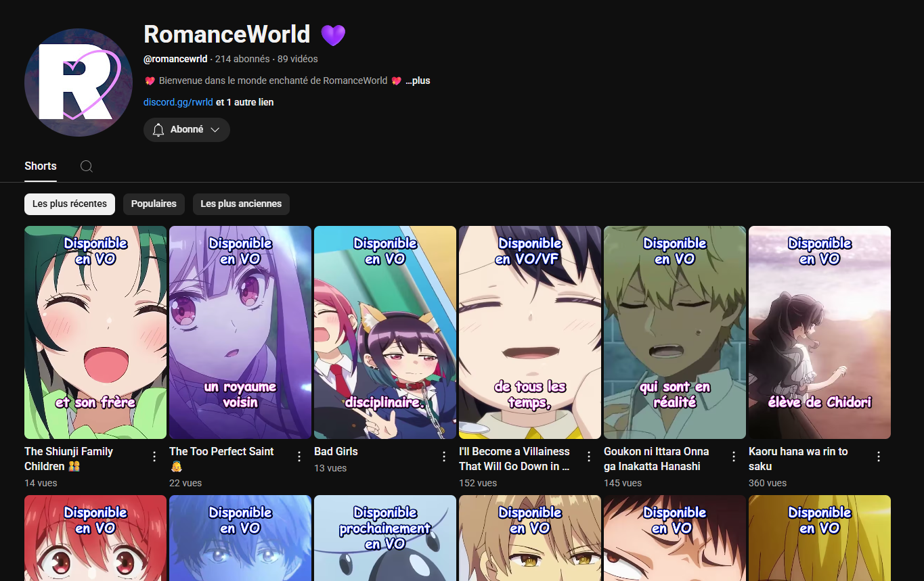Open more actions for Bad Girls short

coord(444,457)
